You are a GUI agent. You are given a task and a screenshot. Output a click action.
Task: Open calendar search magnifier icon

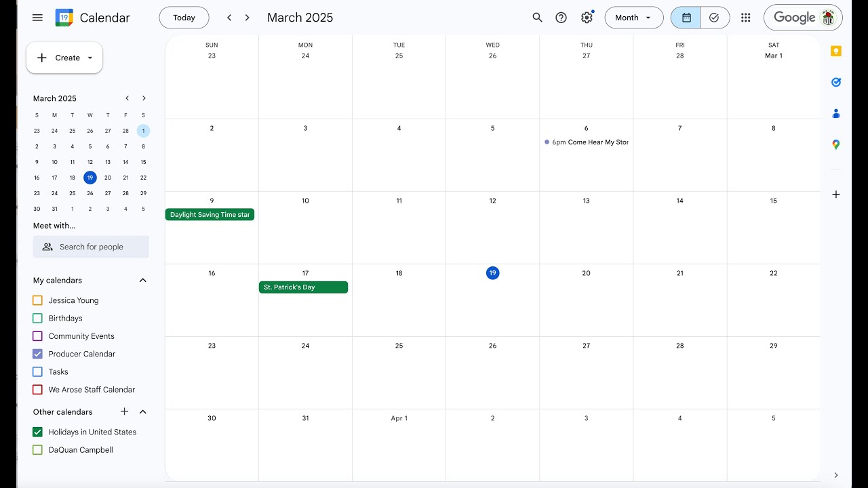tap(537, 18)
